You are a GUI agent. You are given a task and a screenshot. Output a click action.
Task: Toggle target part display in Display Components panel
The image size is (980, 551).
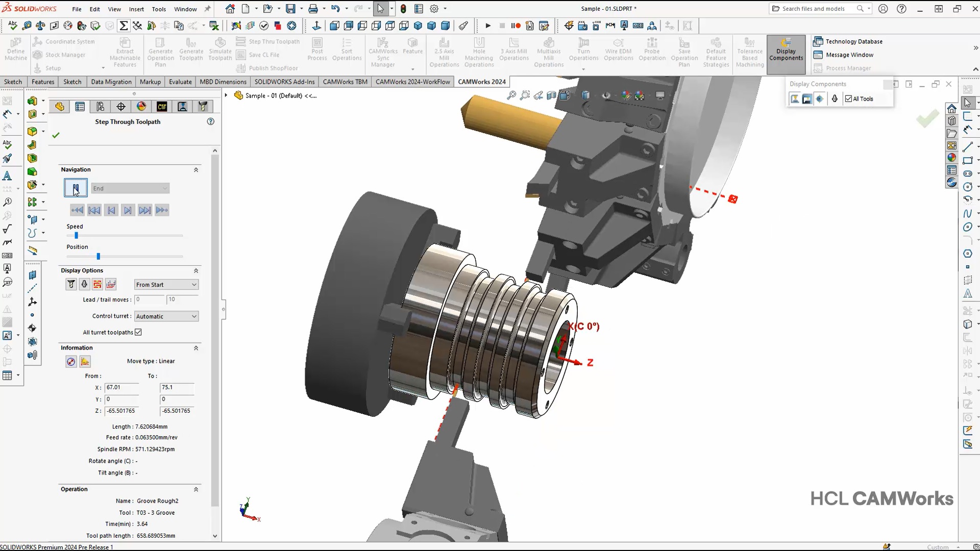tap(820, 99)
